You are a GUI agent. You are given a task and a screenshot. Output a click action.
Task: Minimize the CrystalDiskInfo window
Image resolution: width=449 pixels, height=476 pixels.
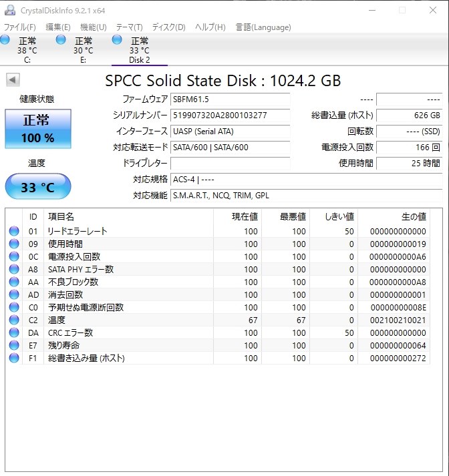click(372, 10)
